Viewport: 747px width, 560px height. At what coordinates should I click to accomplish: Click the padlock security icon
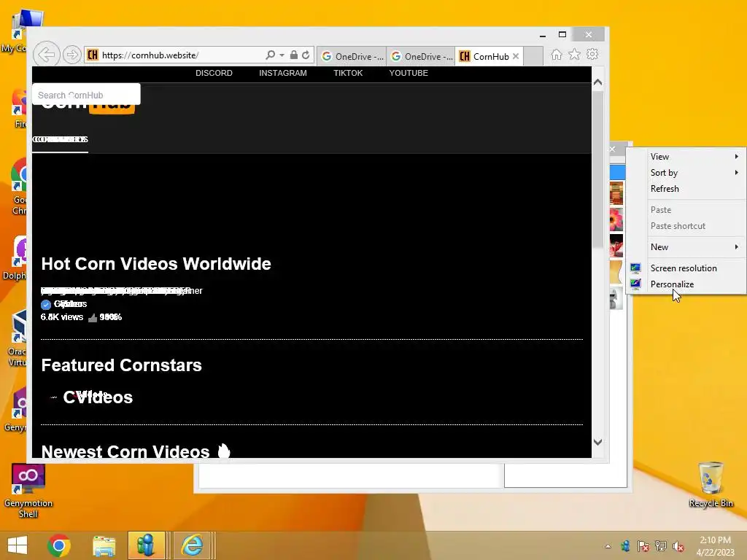tap(294, 55)
